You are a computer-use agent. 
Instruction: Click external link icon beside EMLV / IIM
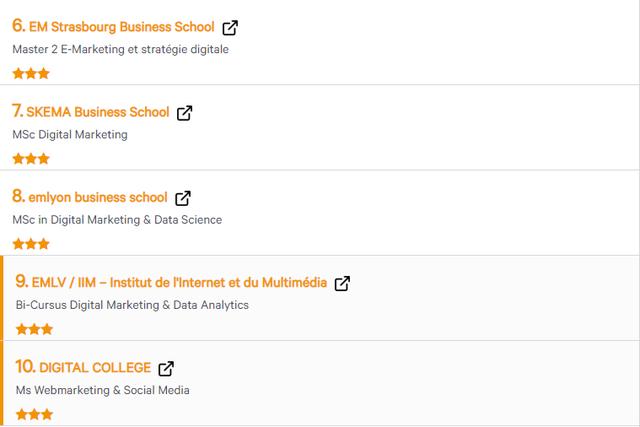point(342,283)
